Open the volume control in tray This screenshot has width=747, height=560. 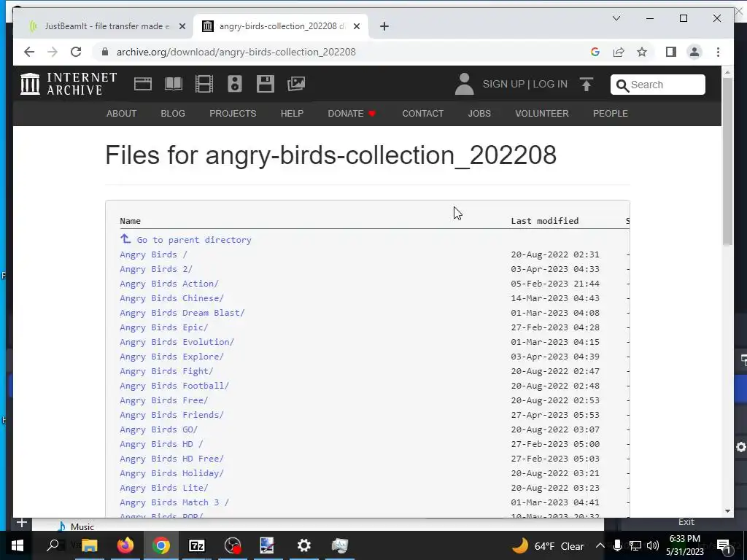[653, 545]
